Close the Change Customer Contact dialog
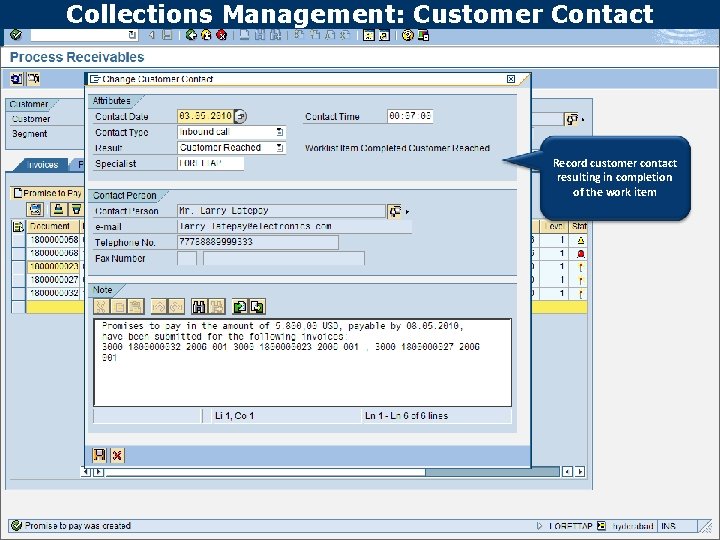 click(511, 79)
